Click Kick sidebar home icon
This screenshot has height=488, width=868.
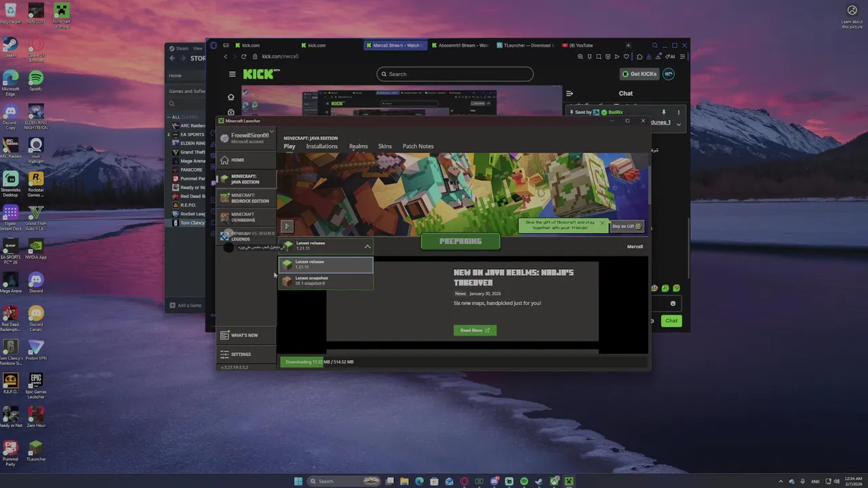231,97
